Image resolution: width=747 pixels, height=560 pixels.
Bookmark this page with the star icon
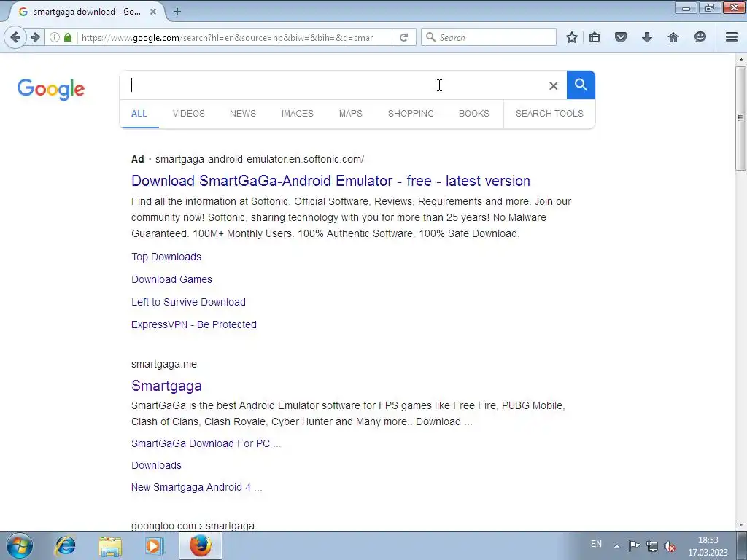click(x=572, y=37)
